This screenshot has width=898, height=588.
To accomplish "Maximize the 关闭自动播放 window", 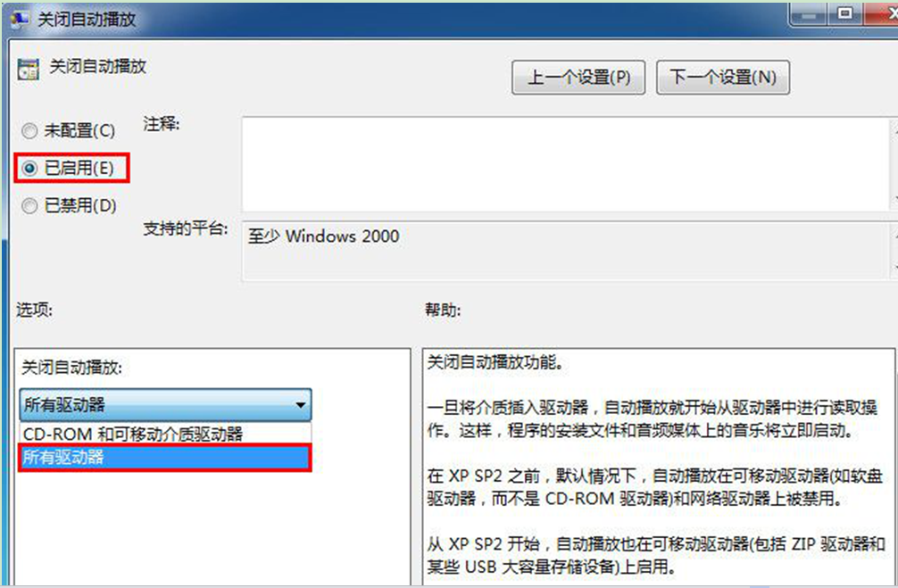I will tap(844, 15).
